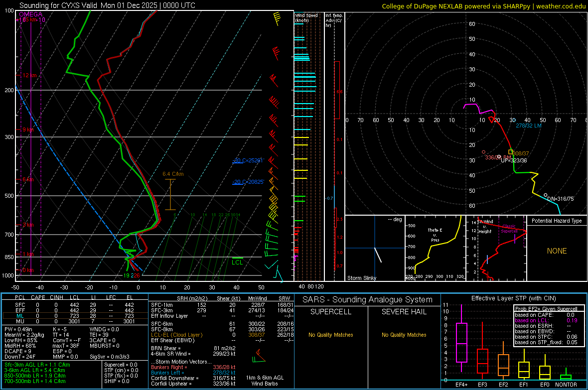Image resolution: width=588 pixels, height=390 pixels.
Task: Click the 'Storm Slinky' panel label
Action: (x=361, y=278)
